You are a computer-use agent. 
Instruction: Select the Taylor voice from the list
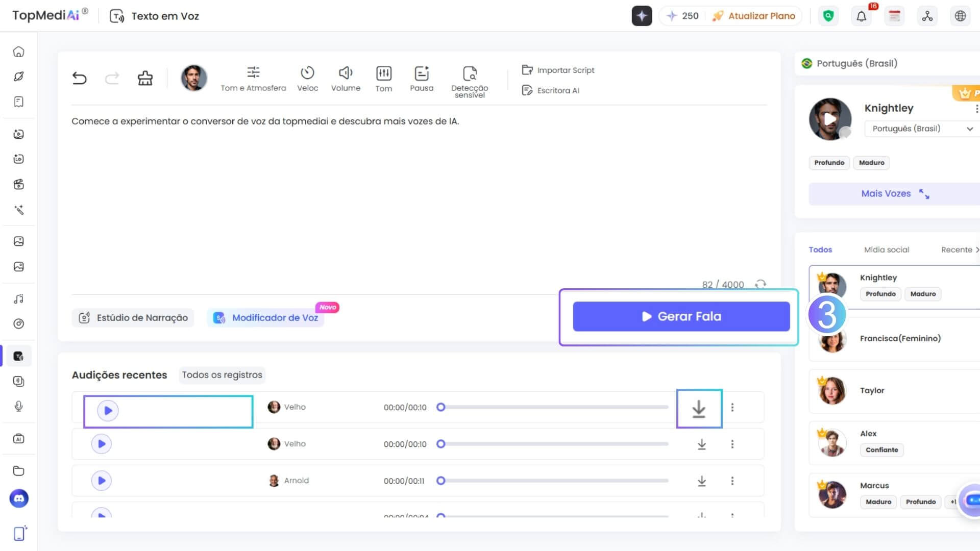(872, 390)
